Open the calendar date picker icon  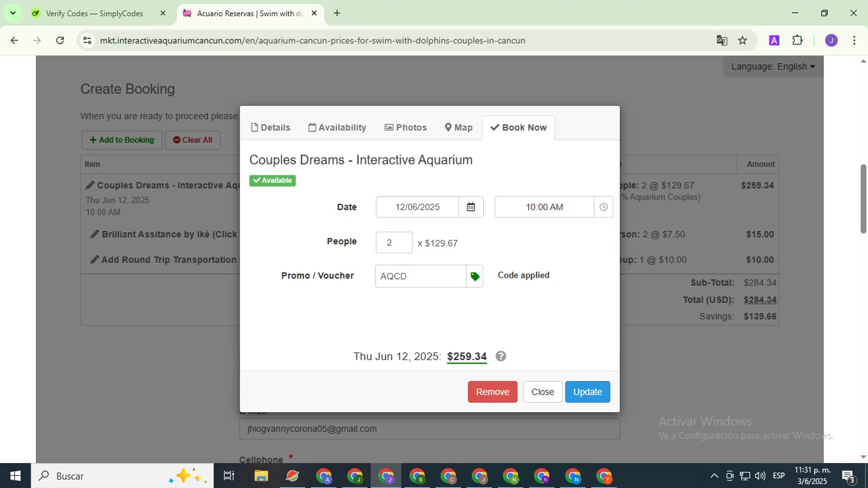(x=471, y=207)
